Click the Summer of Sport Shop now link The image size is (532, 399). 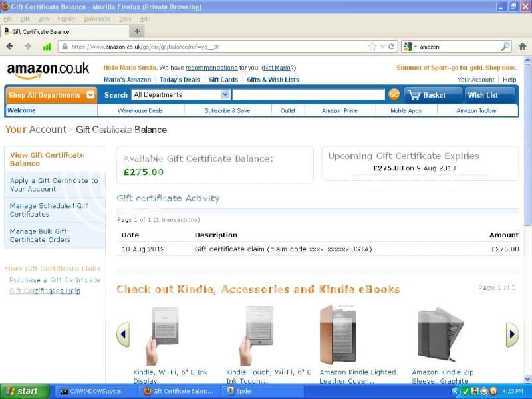[456, 68]
